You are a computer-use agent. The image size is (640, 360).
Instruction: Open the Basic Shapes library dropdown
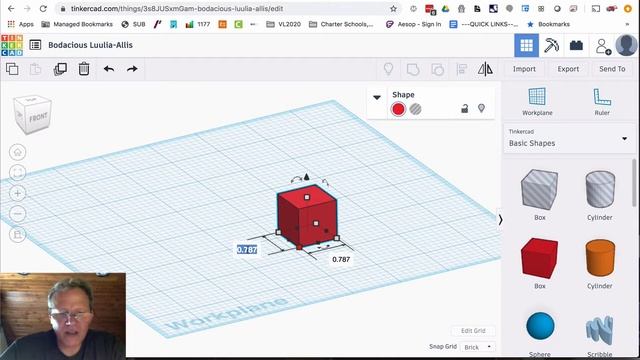(x=568, y=138)
